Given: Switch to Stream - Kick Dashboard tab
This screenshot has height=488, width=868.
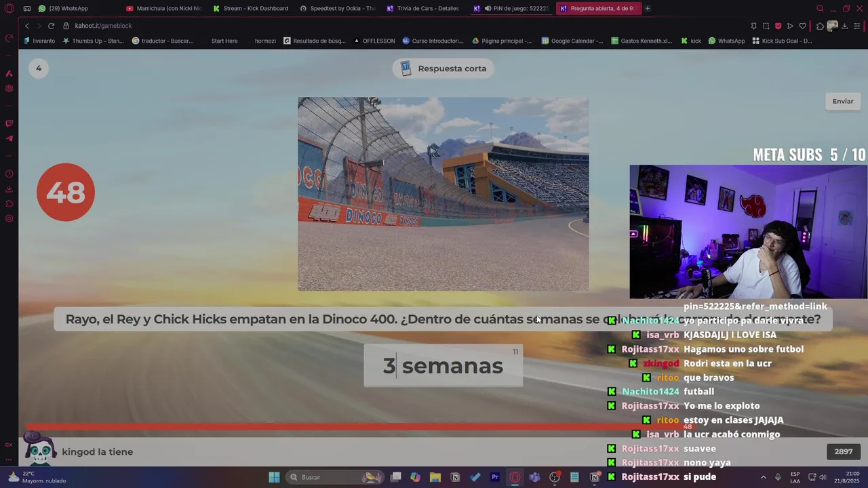Looking at the screenshot, I should pos(251,9).
